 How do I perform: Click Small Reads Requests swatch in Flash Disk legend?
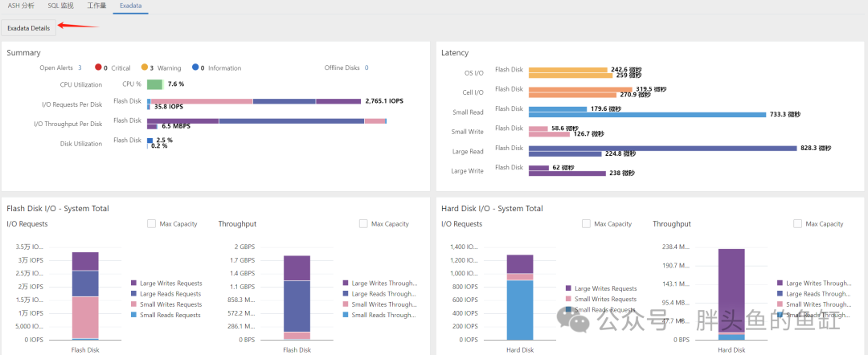134,315
